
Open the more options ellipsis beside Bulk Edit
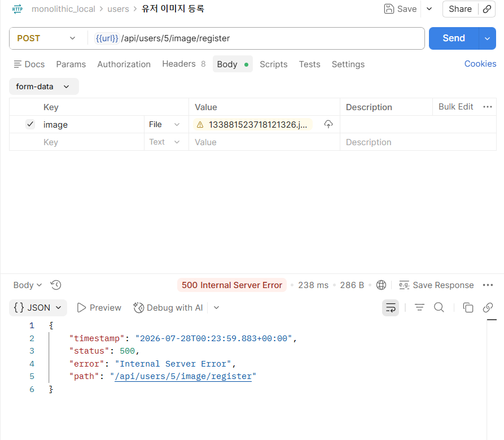click(488, 107)
